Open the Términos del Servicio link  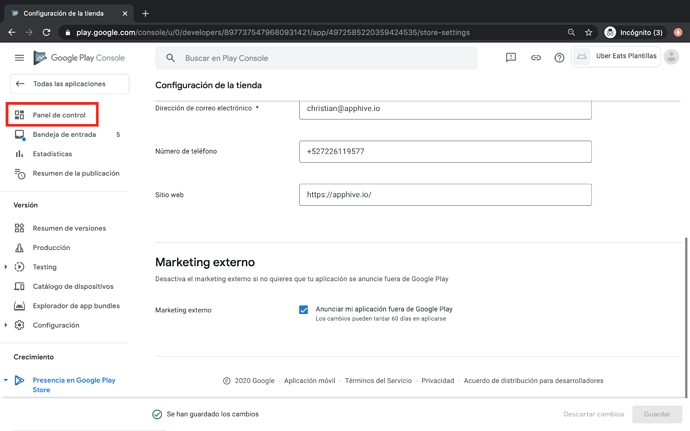pos(378,381)
